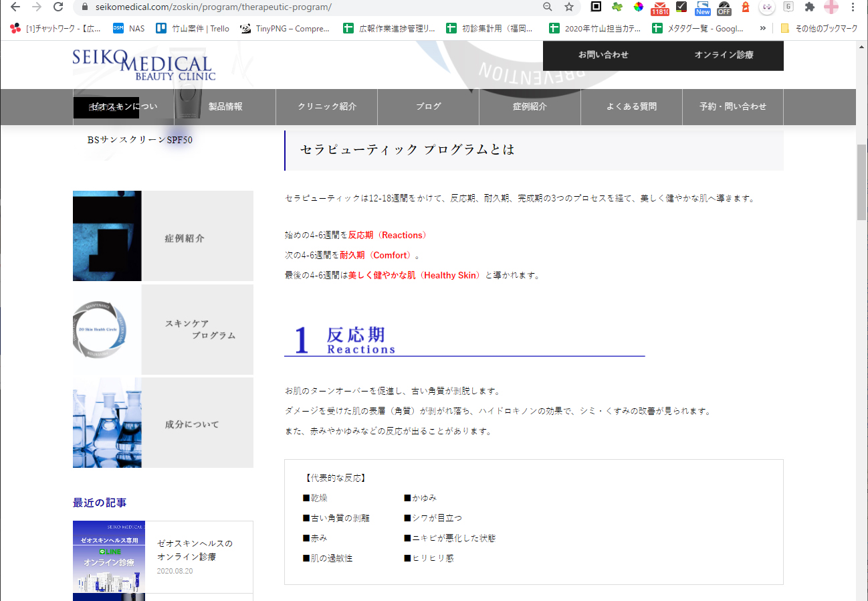Reload the current page
The width and height of the screenshot is (868, 601).
tap(58, 7)
